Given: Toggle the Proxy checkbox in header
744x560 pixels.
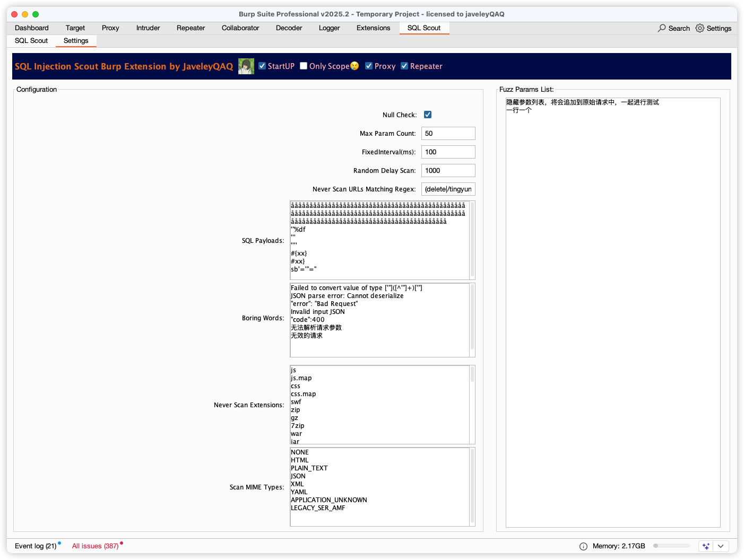Looking at the screenshot, I should 369,66.
